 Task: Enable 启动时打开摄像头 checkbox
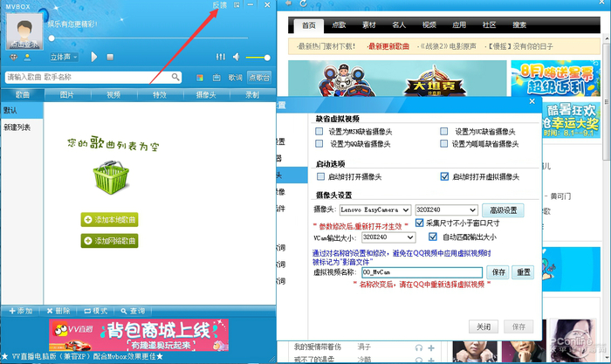pyautogui.click(x=320, y=176)
